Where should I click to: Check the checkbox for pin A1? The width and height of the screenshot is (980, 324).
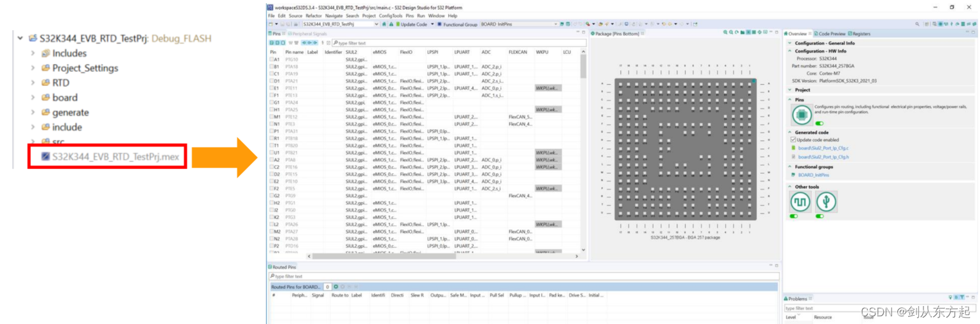(x=272, y=59)
